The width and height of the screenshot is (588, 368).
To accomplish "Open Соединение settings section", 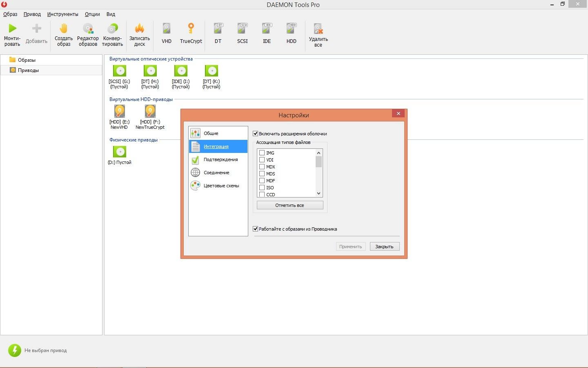I will [x=218, y=173].
